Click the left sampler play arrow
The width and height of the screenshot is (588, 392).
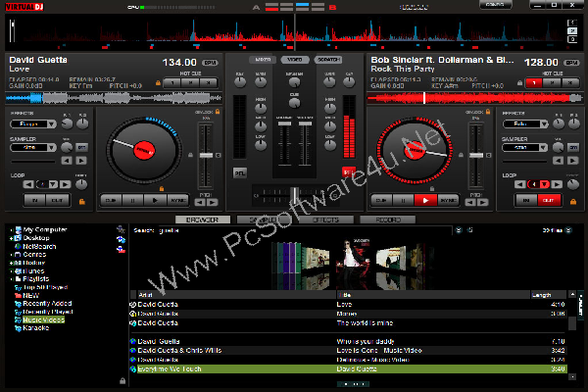[81, 161]
